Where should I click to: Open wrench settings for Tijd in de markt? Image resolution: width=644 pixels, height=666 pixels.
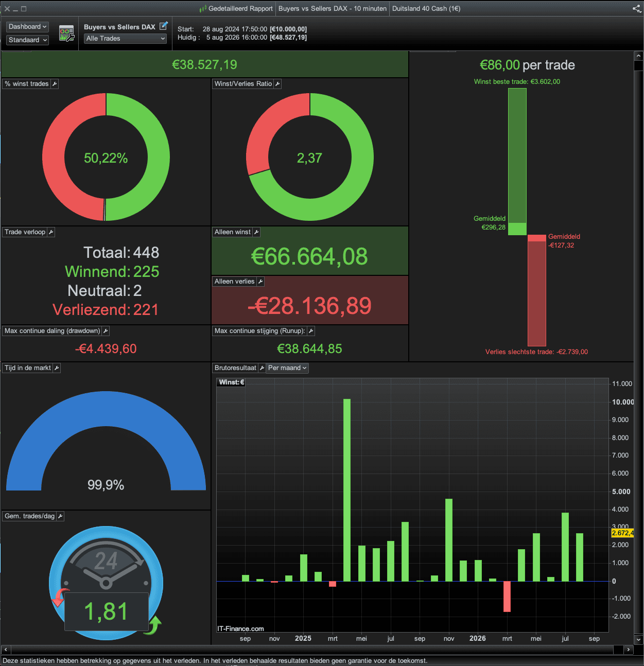pos(57,368)
